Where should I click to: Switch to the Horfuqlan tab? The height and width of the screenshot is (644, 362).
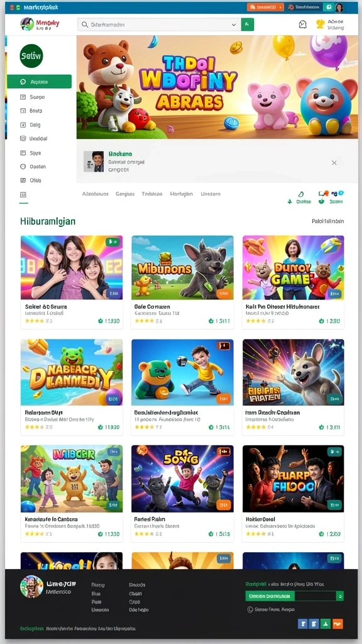182,194
